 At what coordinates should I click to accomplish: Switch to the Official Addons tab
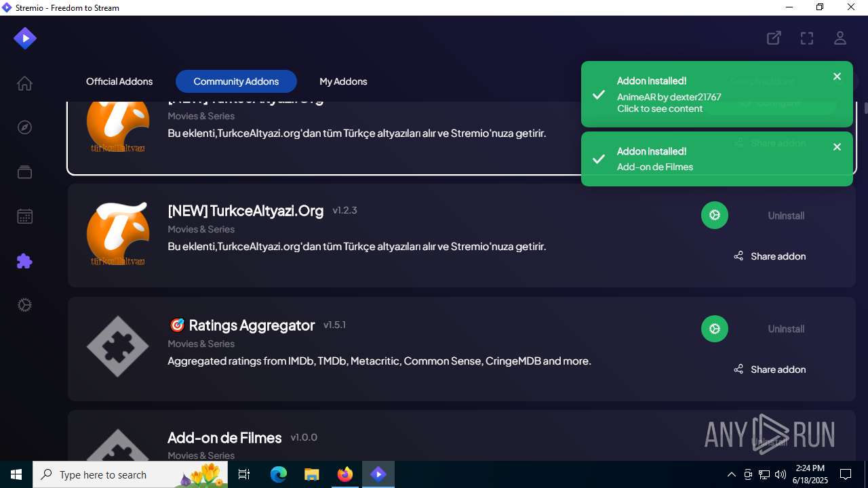coord(119,81)
